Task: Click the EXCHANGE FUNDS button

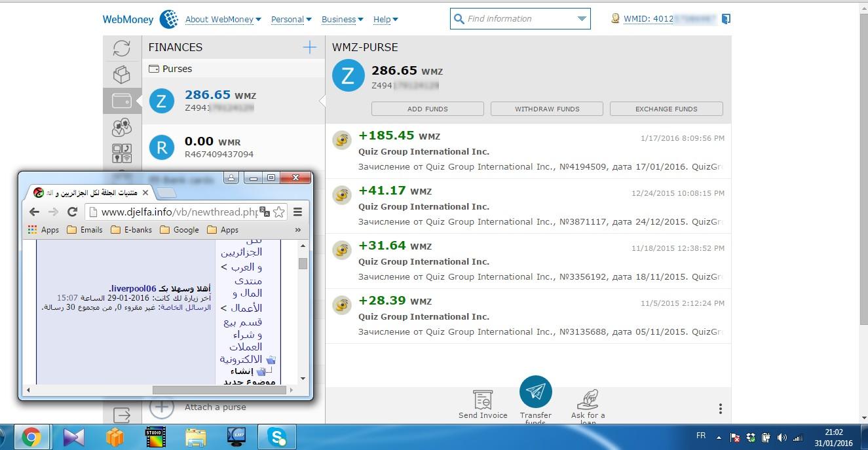Action: coord(666,109)
